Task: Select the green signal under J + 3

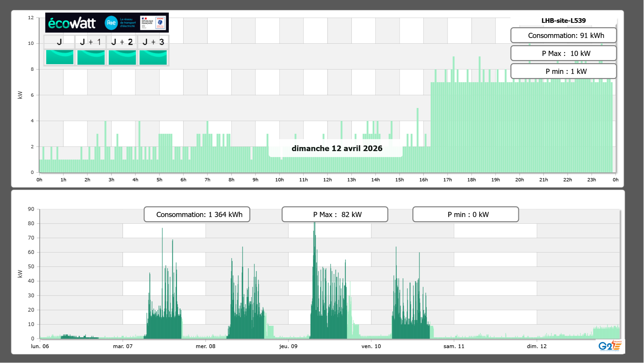Action: 153,57
